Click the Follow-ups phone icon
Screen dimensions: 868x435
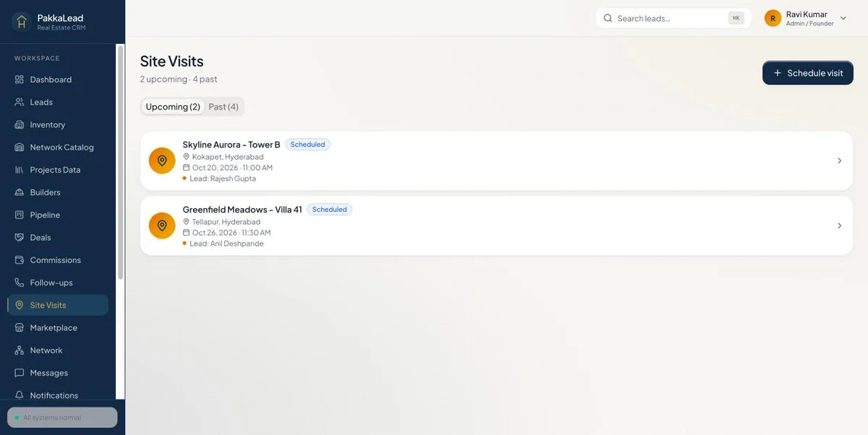point(20,283)
